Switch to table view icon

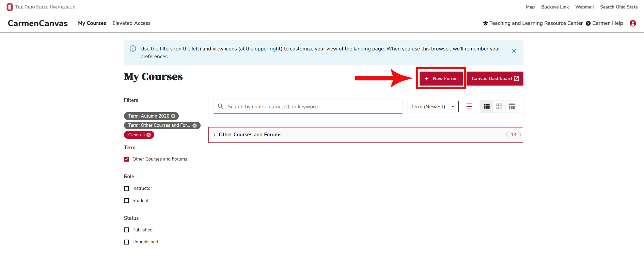[512, 107]
